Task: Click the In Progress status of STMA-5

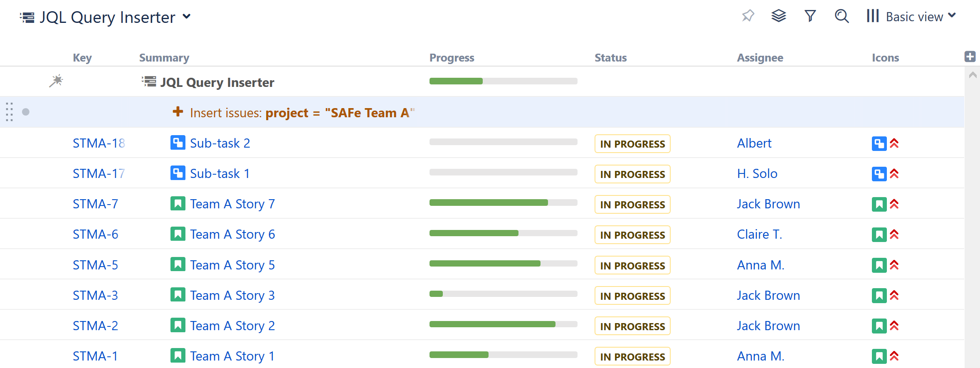Action: pos(632,265)
